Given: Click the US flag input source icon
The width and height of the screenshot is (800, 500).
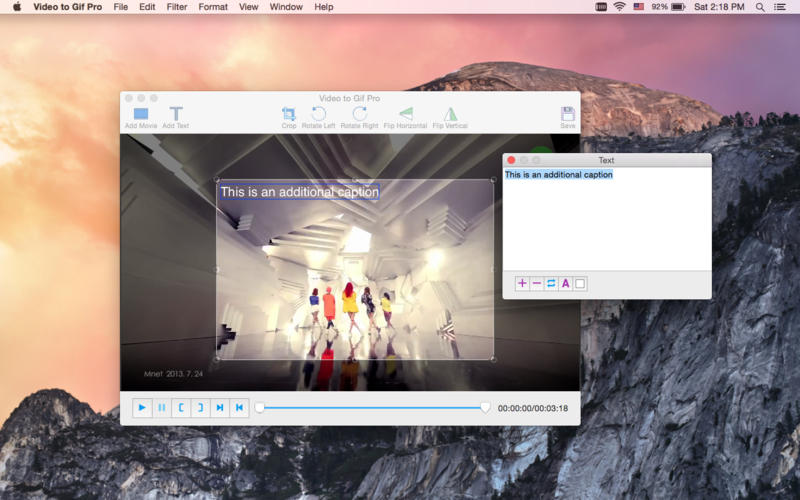Looking at the screenshot, I should point(639,7).
